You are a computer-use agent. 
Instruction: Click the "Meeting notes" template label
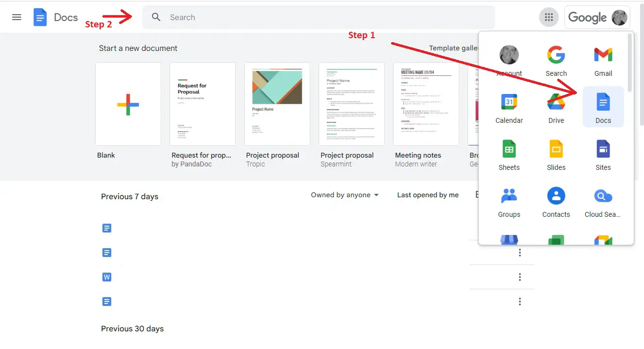[x=418, y=155]
